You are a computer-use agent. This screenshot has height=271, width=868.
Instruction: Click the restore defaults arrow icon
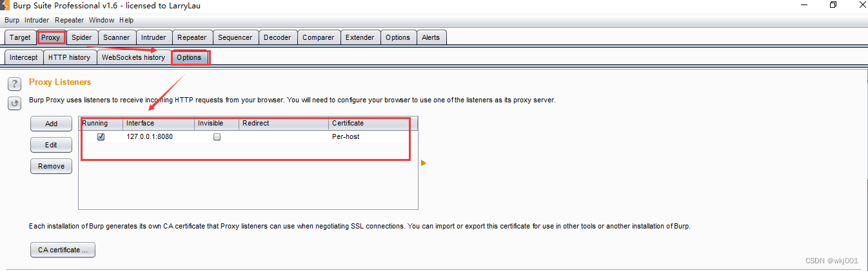click(14, 103)
